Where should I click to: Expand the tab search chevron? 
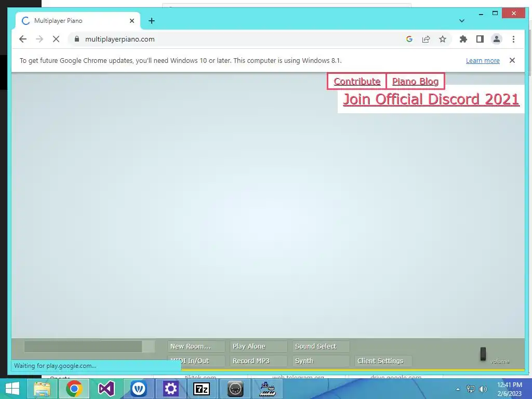(x=461, y=21)
